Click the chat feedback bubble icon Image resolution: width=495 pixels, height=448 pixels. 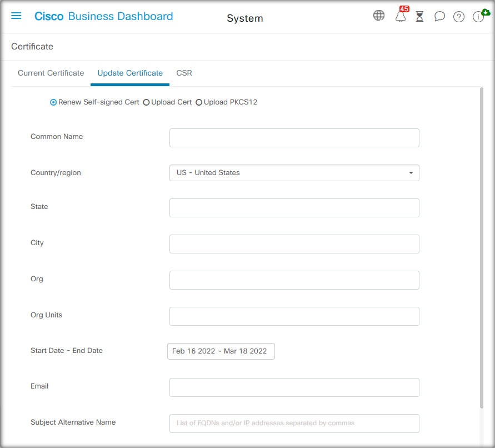[439, 16]
